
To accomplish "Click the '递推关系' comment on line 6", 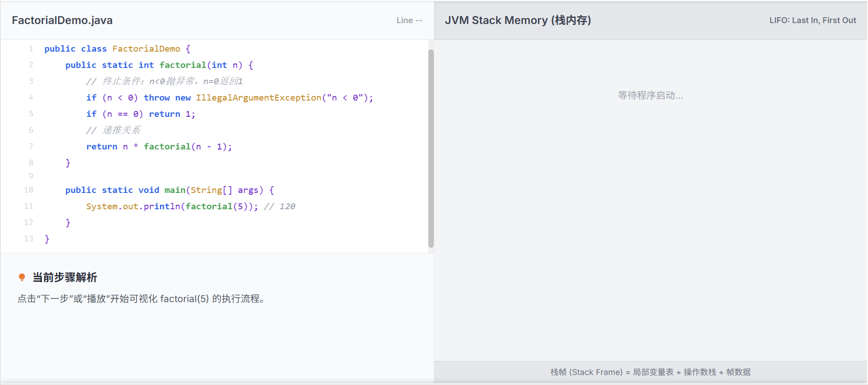I will 113,130.
